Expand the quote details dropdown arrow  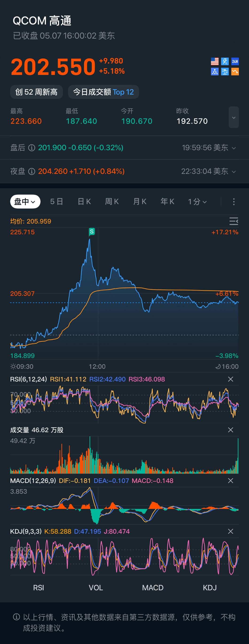pyautogui.click(x=234, y=117)
